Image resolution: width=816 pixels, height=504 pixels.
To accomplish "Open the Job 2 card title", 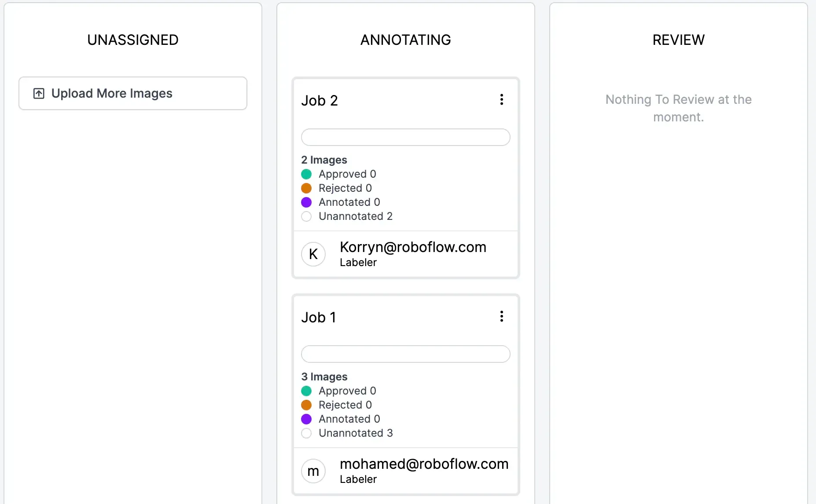I will (x=320, y=101).
